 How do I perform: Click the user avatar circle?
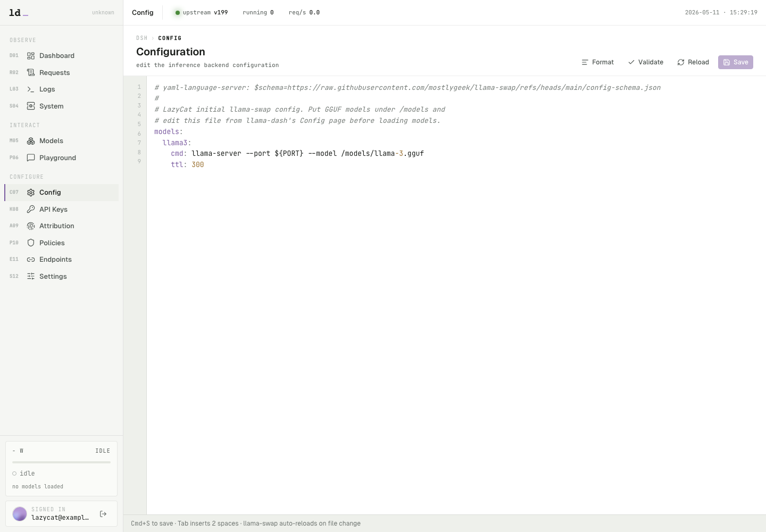(x=20, y=514)
